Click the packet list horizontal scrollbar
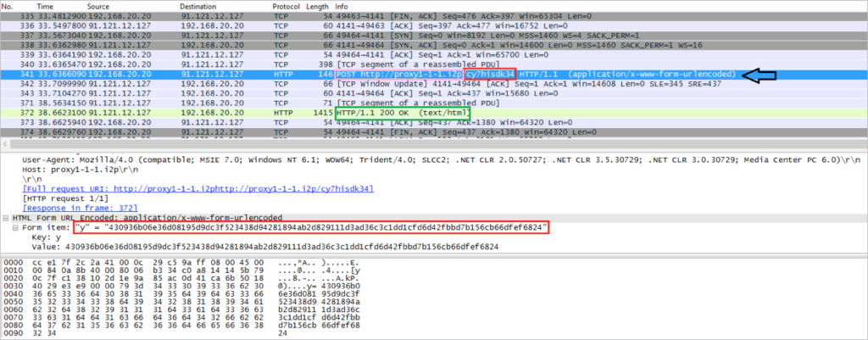Image resolution: width=868 pixels, height=340 pixels. [424, 142]
